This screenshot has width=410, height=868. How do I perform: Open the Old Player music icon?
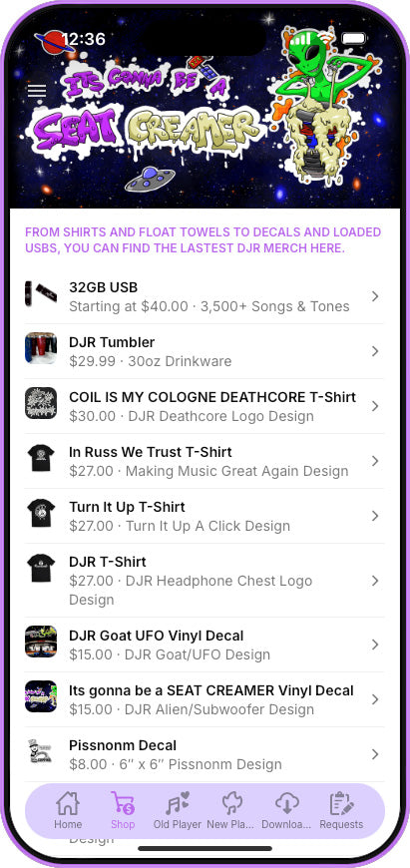click(178, 803)
